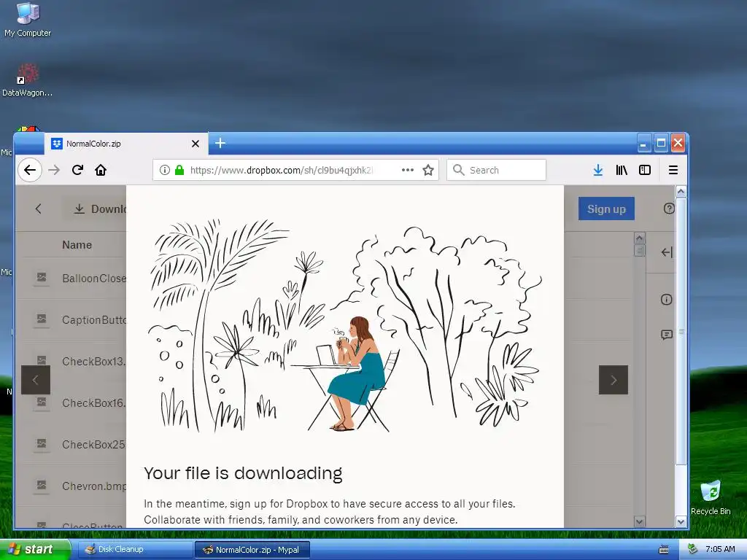Go to next preview with right arrow

[613, 379]
